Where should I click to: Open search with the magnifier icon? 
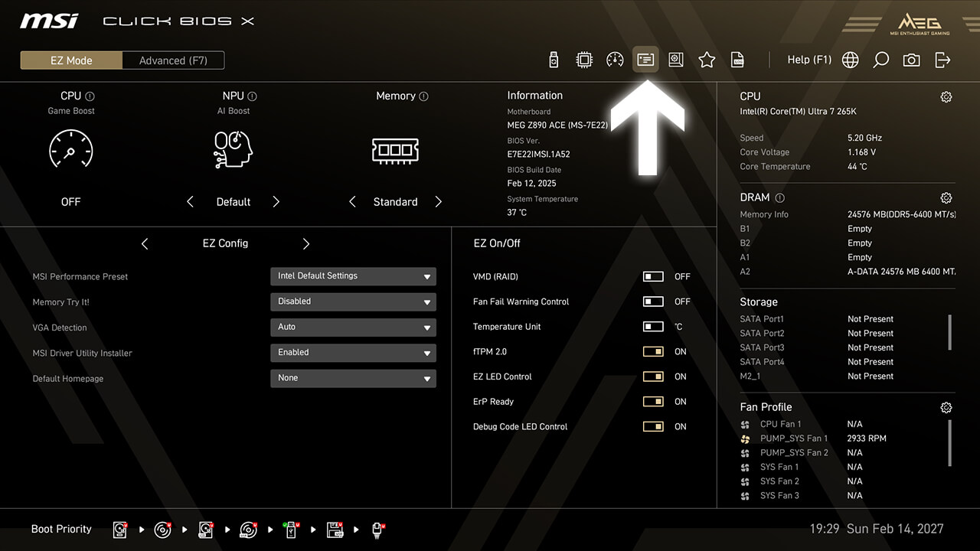point(881,60)
